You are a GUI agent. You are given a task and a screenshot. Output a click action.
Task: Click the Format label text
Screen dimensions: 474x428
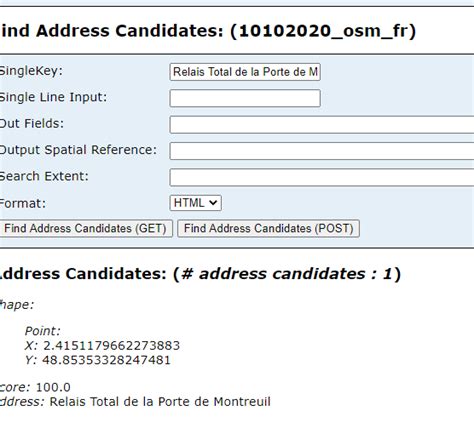pyautogui.click(x=22, y=203)
